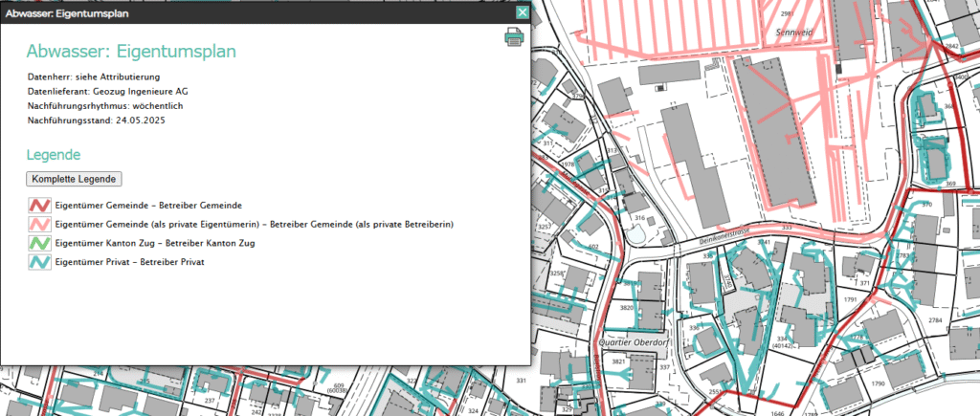Click the Komplette Legende button
Viewport: 980px width, 416px height.
[75, 179]
